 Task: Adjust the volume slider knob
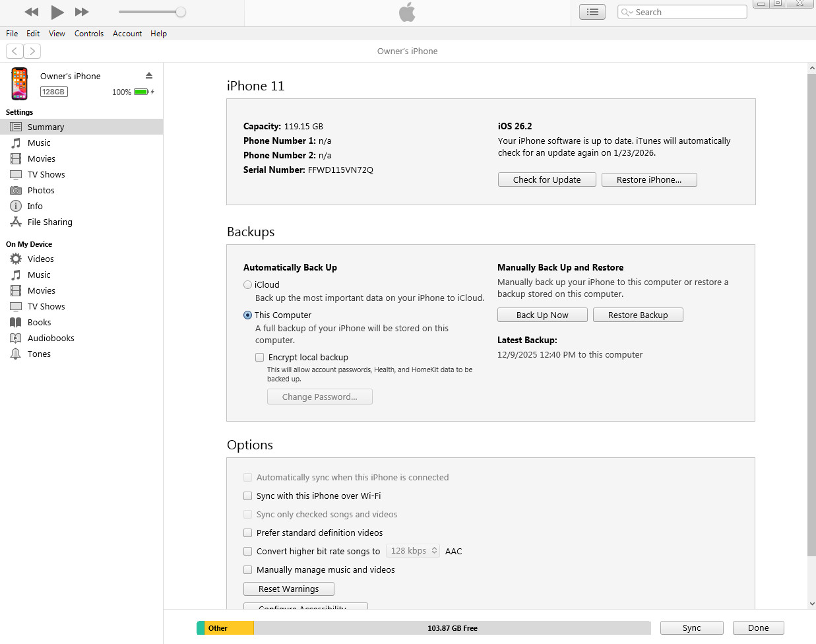click(181, 12)
